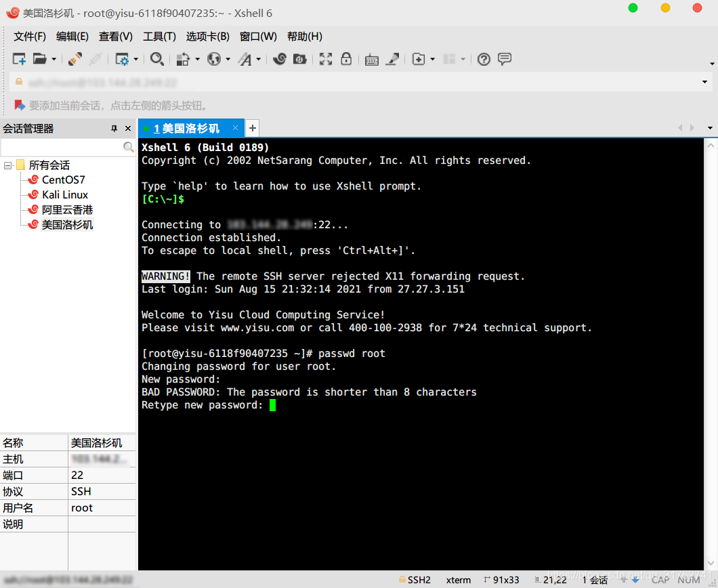Click the keyboard key mapping icon

pyautogui.click(x=371, y=60)
